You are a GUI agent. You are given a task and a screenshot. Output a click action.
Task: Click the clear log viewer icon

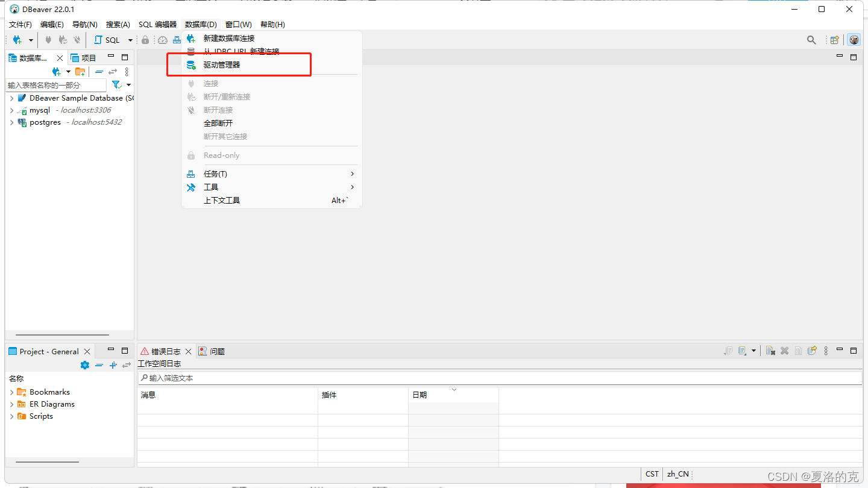(770, 351)
